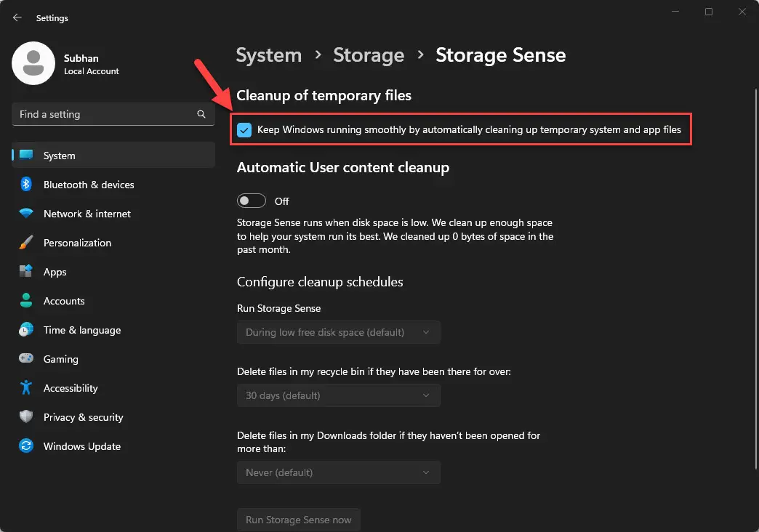This screenshot has height=532, width=759.
Task: Click the System monitor icon in sidebar
Action: tap(26, 155)
